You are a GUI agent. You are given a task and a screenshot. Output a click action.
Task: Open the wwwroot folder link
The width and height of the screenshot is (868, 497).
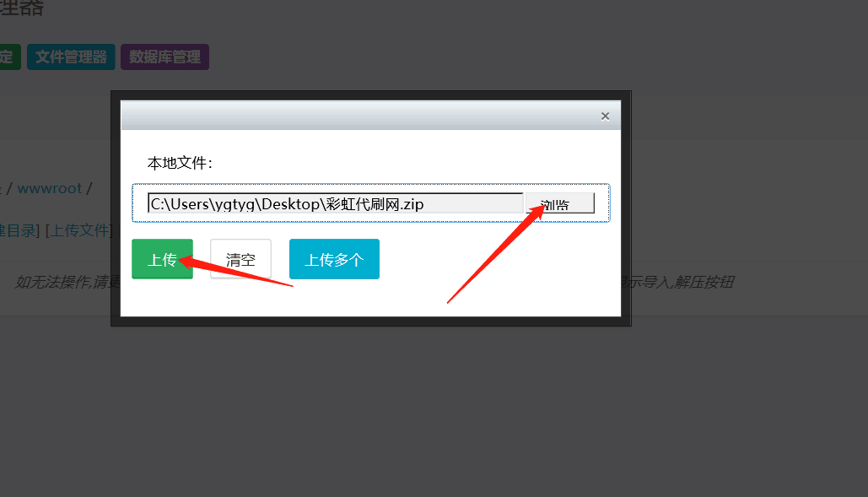coord(49,188)
